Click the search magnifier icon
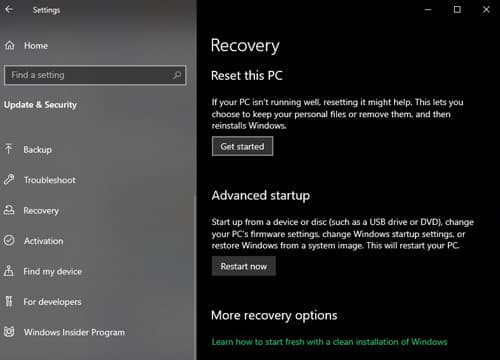500x360 pixels. [x=177, y=75]
